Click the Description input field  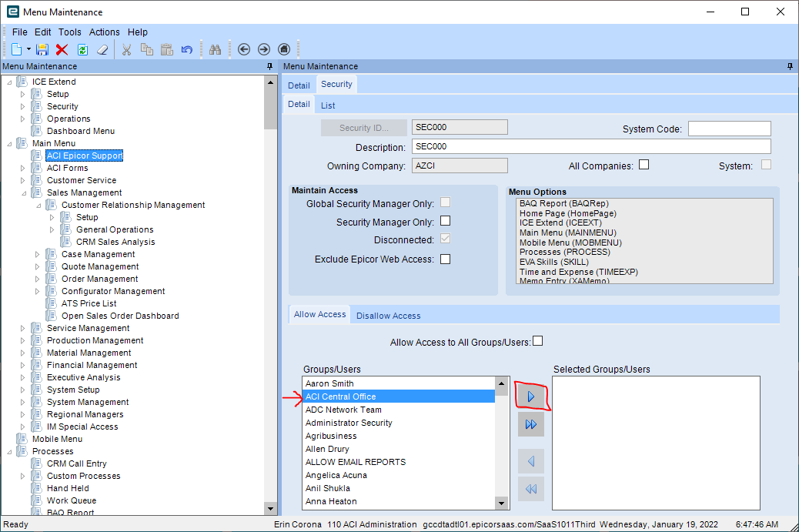click(x=591, y=146)
